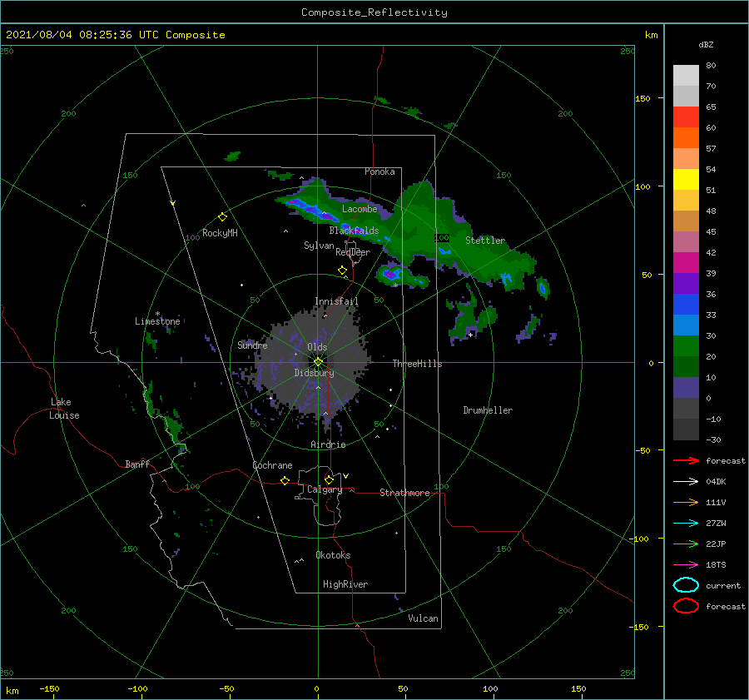The height and width of the screenshot is (700, 749).
Task: Click the Vulcan town label
Action: point(423,618)
